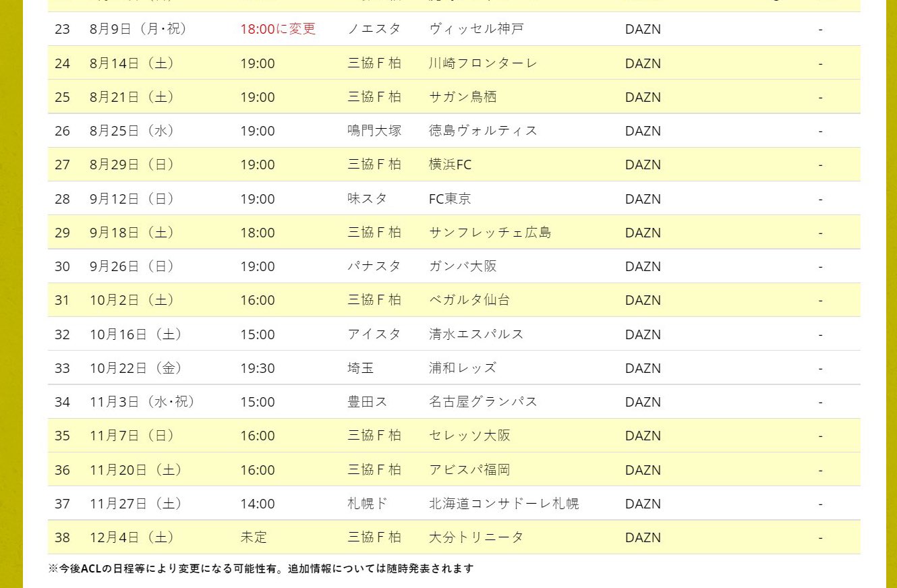Select 徳島ヴォルティス in the schedule
The height and width of the screenshot is (588, 897).
[484, 131]
